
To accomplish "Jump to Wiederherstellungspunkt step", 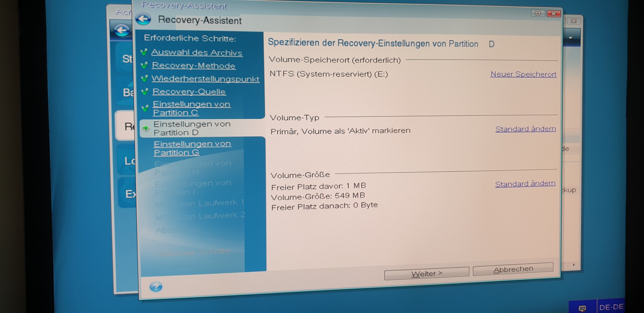I will click(205, 79).
